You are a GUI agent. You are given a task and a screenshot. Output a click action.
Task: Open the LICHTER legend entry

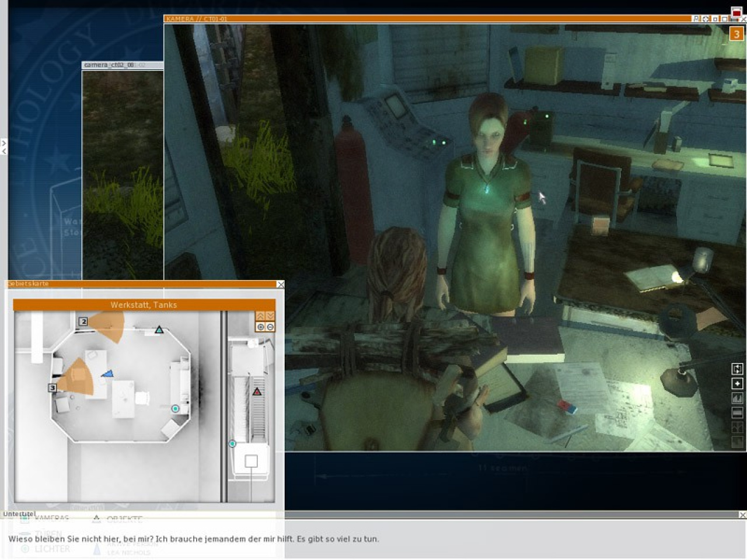[46, 549]
